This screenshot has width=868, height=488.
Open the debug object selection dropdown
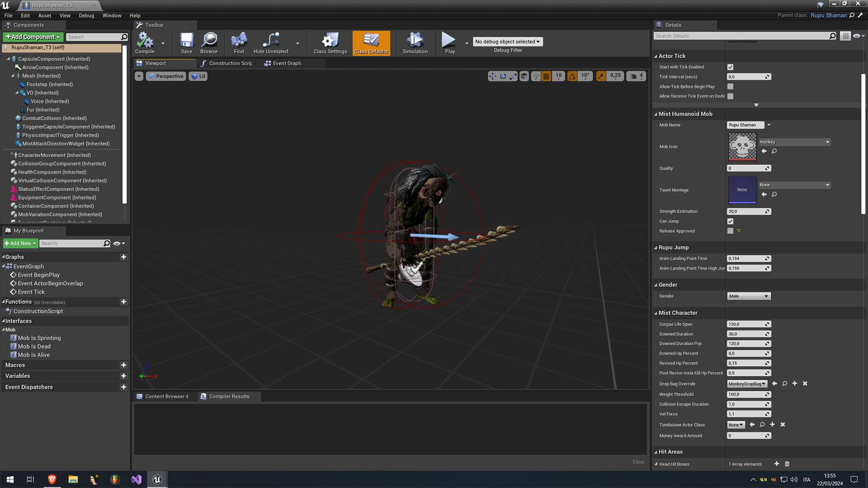tap(507, 42)
